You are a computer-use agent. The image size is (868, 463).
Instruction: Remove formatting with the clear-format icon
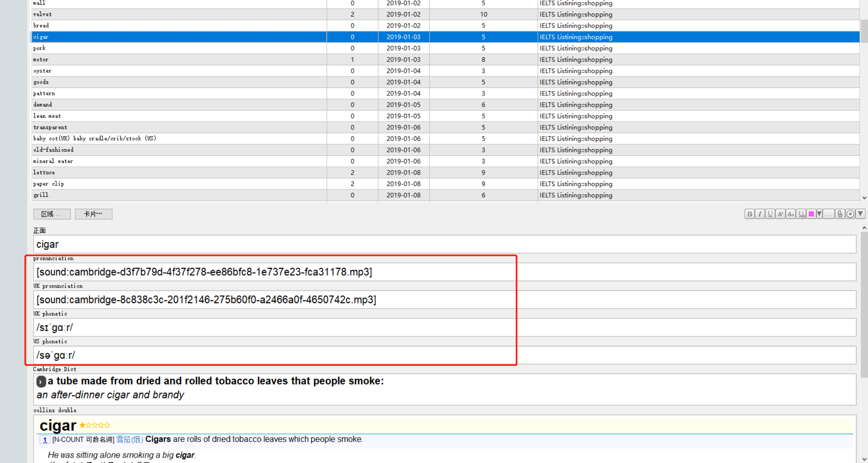pyautogui.click(x=801, y=214)
